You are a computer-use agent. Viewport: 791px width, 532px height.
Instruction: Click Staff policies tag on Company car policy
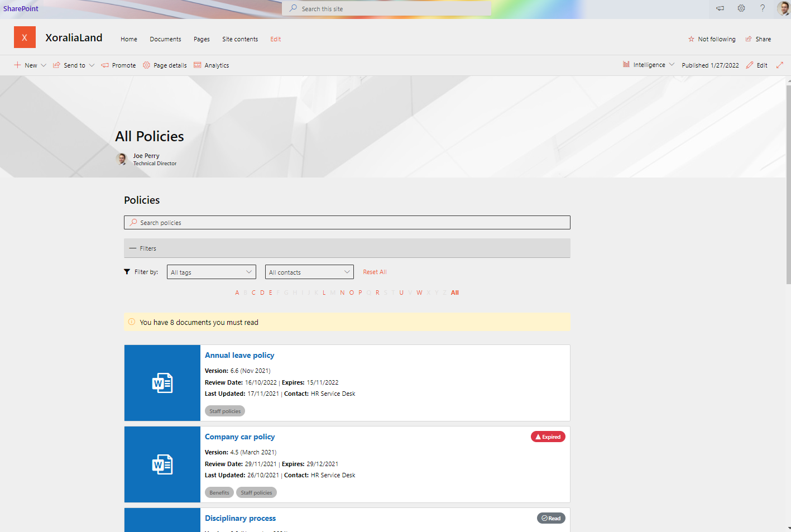(x=256, y=492)
